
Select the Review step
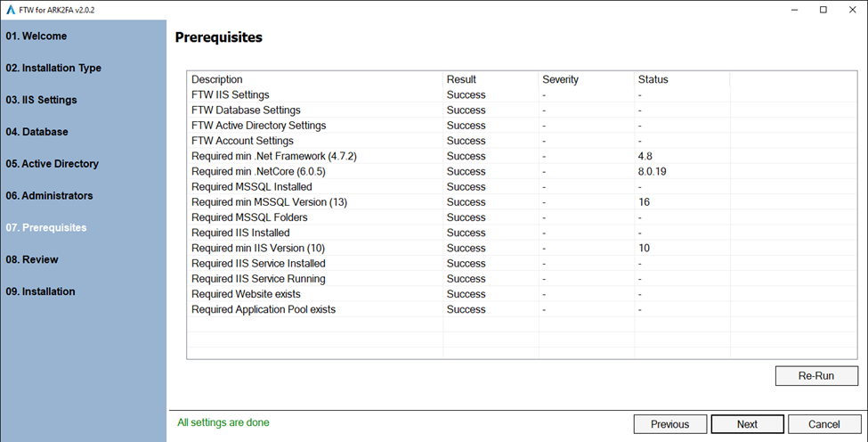point(32,260)
